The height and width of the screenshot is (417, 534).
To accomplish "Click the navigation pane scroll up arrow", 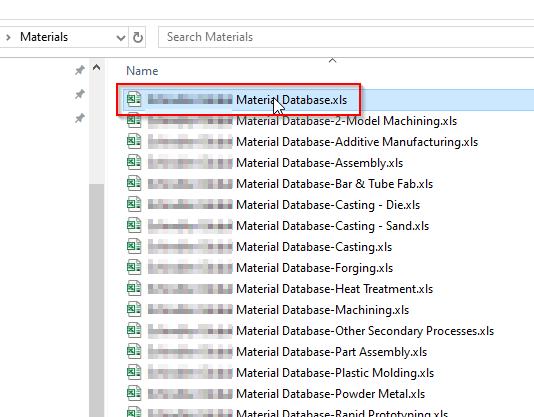I will tap(96, 67).
